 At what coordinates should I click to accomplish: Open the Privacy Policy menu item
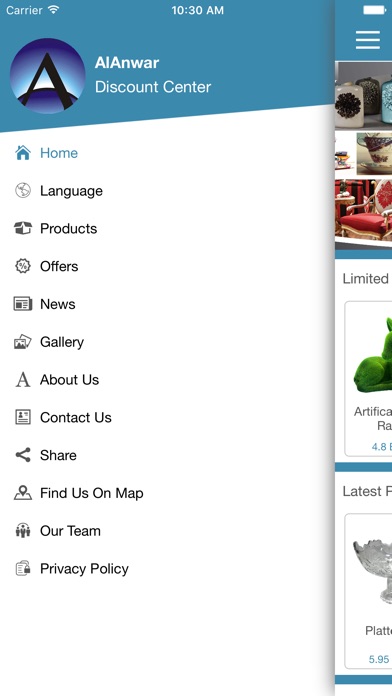[167, 568]
